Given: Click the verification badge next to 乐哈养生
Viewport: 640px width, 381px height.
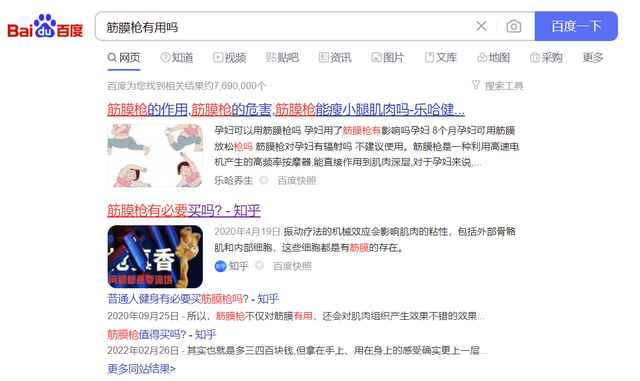Looking at the screenshot, I should tap(264, 180).
